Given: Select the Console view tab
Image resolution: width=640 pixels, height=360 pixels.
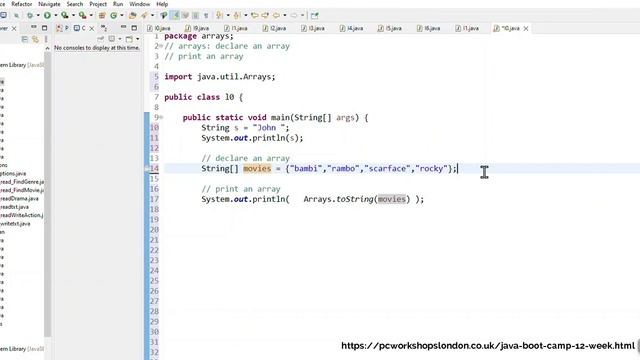Looking at the screenshot, I should pos(80,28).
